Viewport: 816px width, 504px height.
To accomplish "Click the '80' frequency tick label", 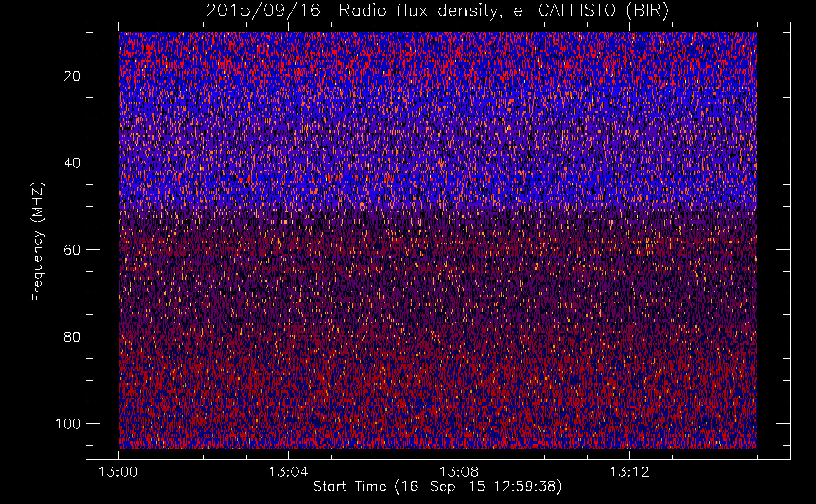I will 72,337.
